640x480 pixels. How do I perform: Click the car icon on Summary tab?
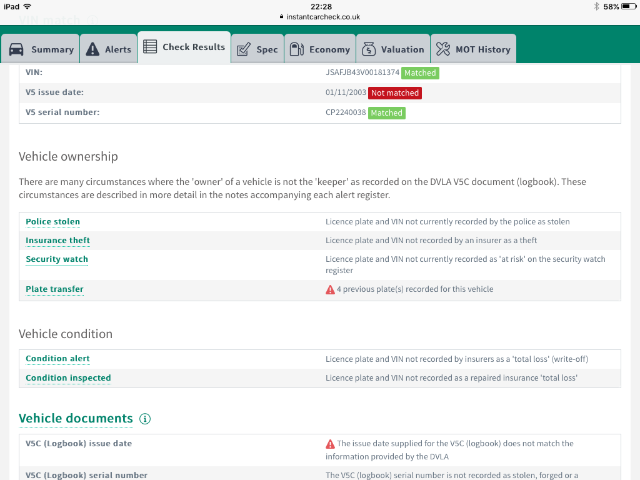pyautogui.click(x=17, y=49)
